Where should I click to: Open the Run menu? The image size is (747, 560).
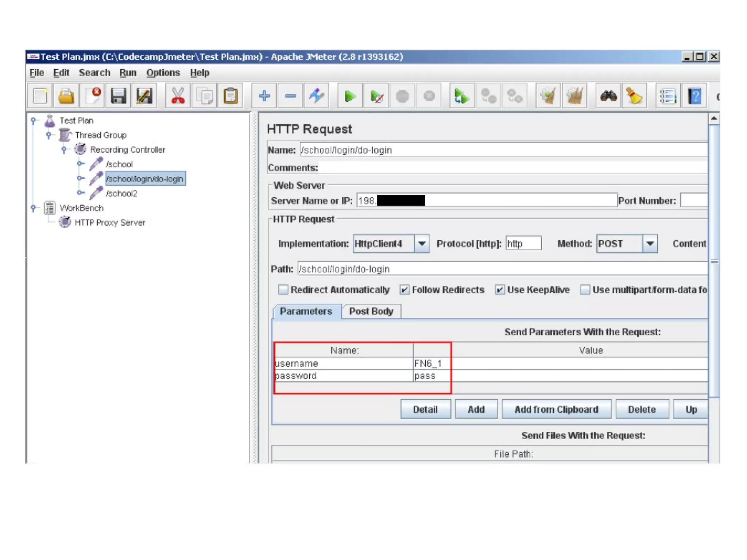point(128,73)
